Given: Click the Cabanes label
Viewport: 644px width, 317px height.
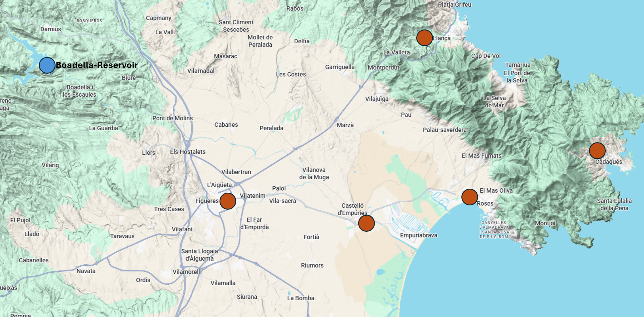Looking at the screenshot, I should 226,125.
